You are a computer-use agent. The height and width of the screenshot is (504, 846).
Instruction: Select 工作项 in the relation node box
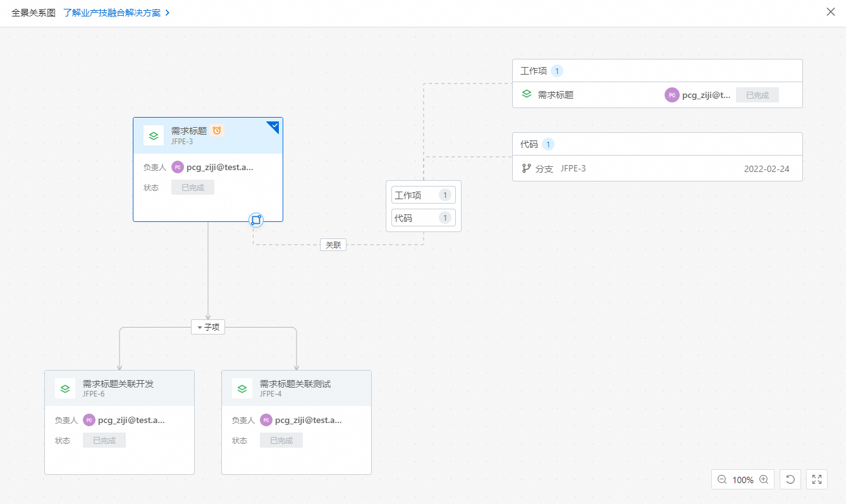[x=424, y=195]
